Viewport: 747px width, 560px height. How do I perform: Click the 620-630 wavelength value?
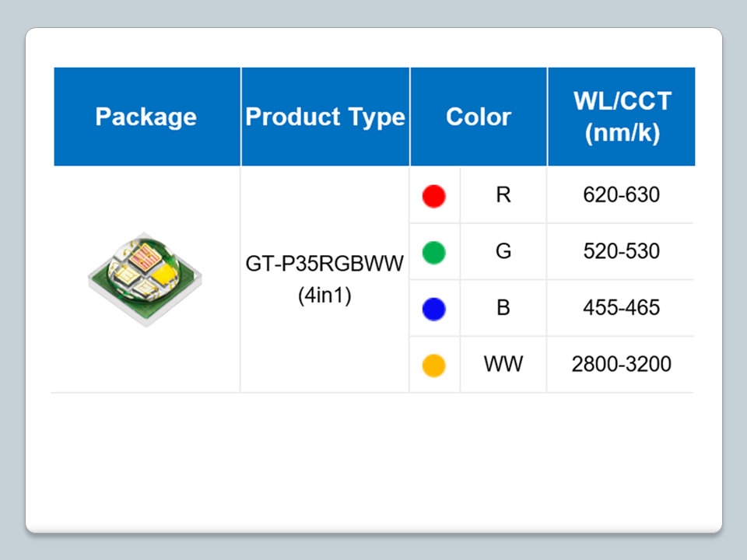point(621,194)
